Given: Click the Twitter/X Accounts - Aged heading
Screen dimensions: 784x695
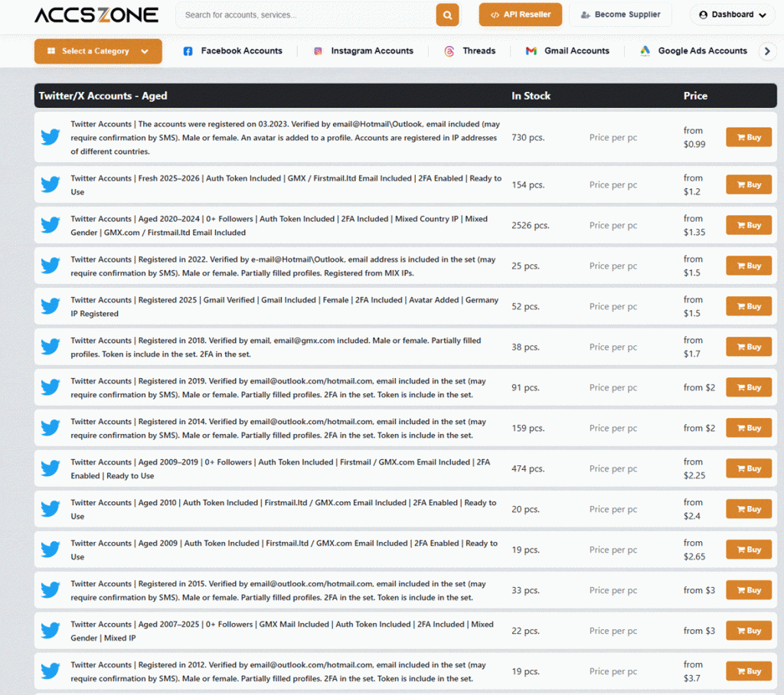Looking at the screenshot, I should point(103,96).
